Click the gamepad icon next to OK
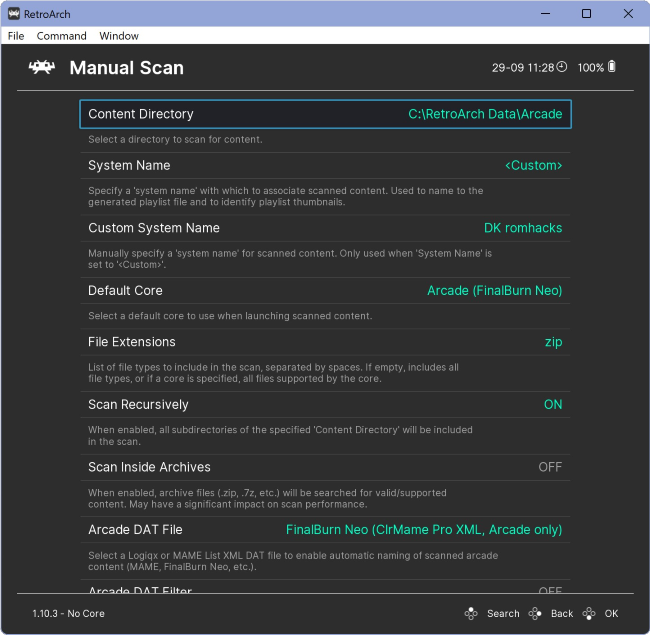 589,613
